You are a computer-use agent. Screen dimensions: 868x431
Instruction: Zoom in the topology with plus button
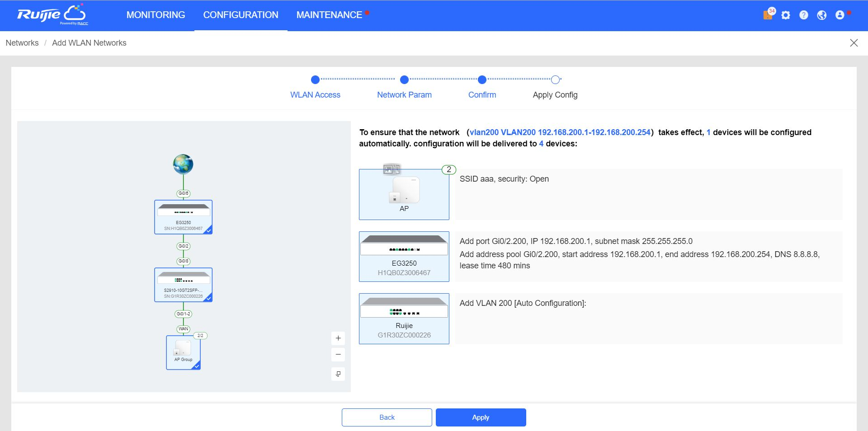pyautogui.click(x=338, y=338)
